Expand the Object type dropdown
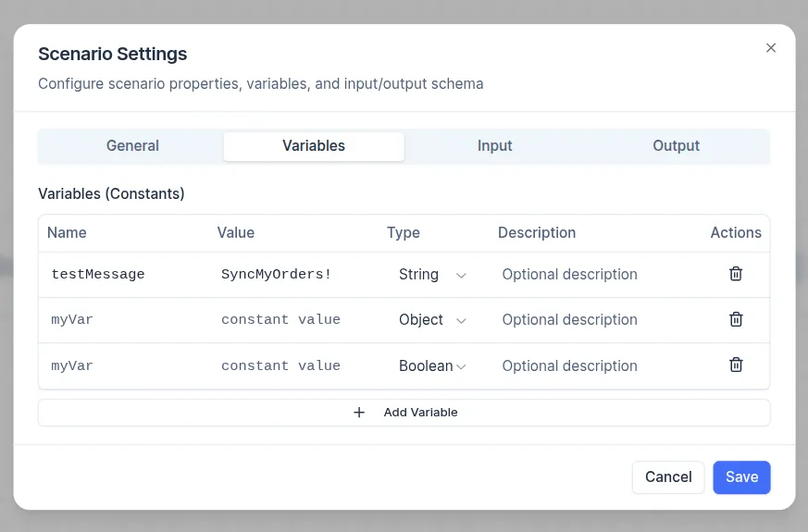 pos(432,320)
